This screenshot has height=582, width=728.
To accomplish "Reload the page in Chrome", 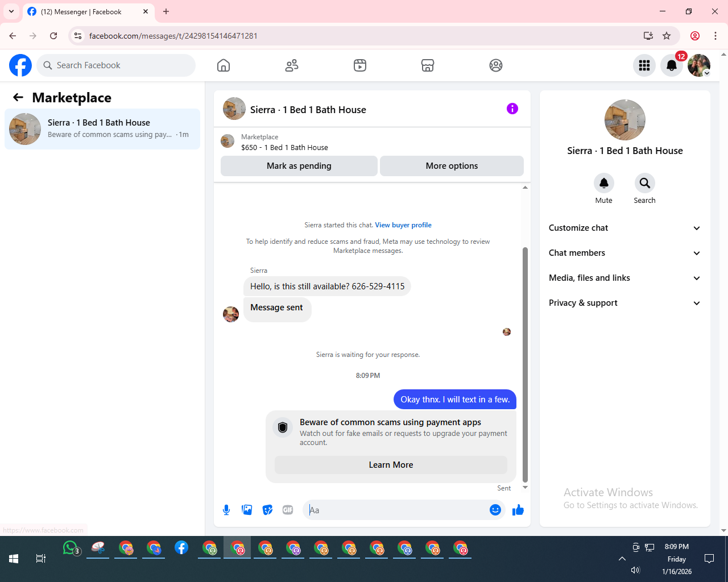I will (53, 36).
